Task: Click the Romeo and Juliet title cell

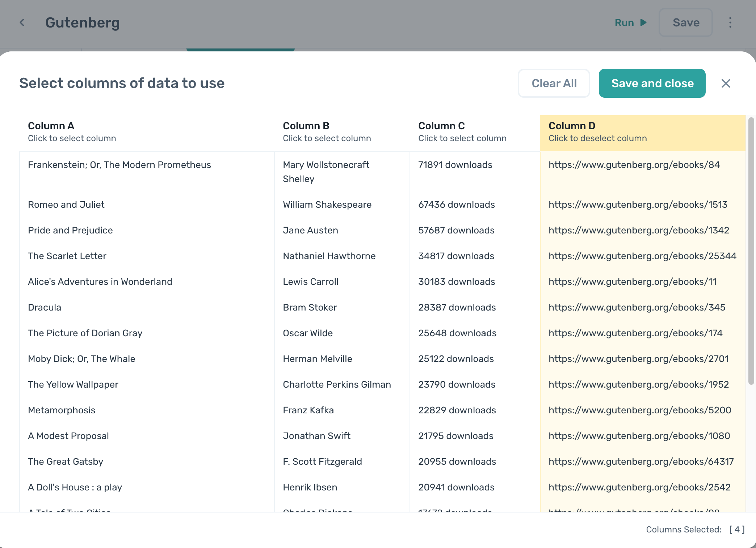Action: [x=66, y=205]
